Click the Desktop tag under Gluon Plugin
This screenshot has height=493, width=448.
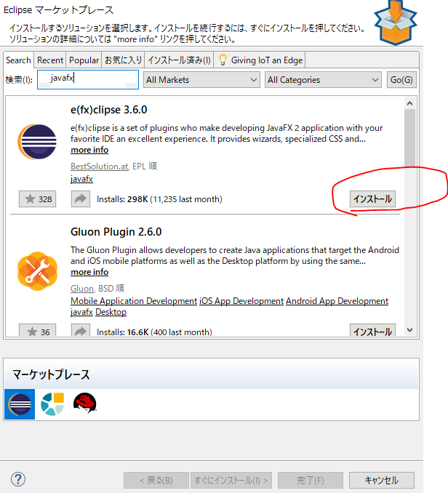tap(111, 312)
